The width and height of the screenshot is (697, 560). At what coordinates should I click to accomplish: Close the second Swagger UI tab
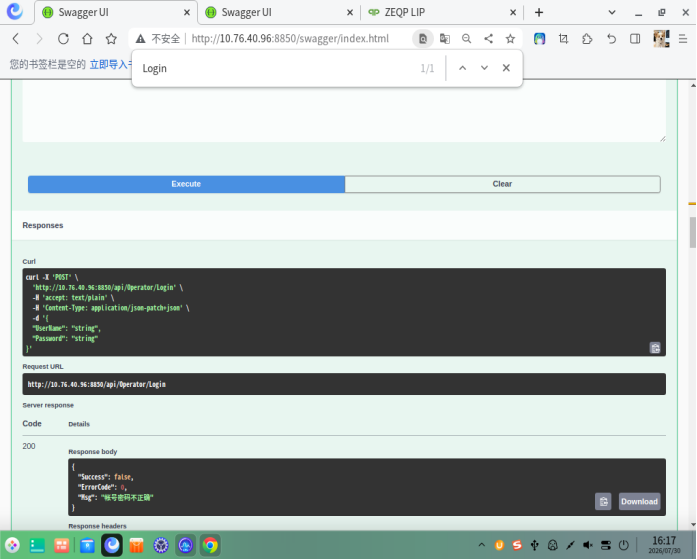pos(350,12)
